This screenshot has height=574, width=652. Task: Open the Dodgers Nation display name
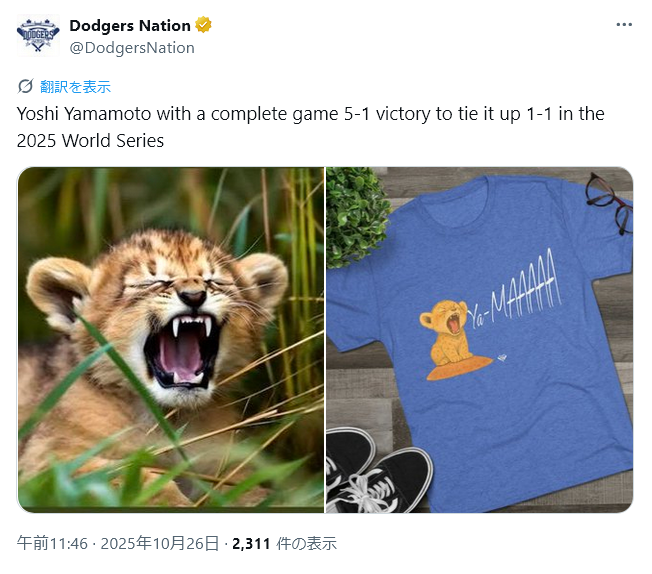click(130, 25)
